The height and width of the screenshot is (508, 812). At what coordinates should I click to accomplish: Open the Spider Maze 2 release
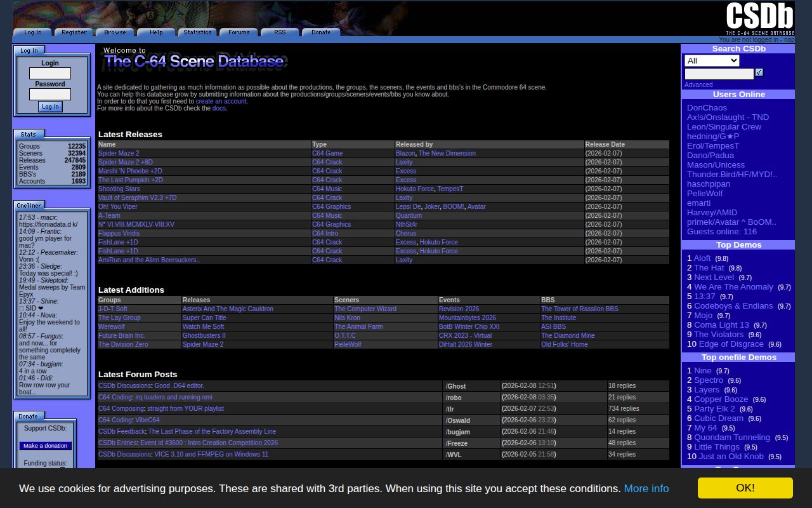[x=121, y=153]
